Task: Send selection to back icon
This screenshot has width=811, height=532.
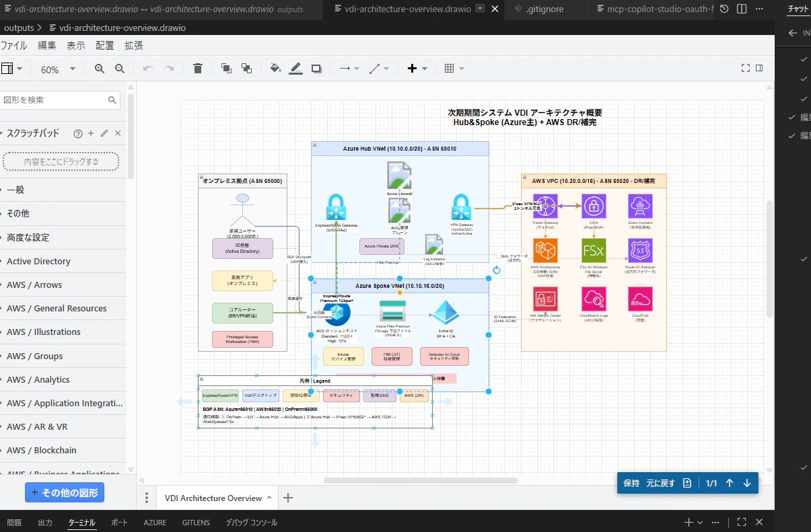Action: click(x=246, y=69)
